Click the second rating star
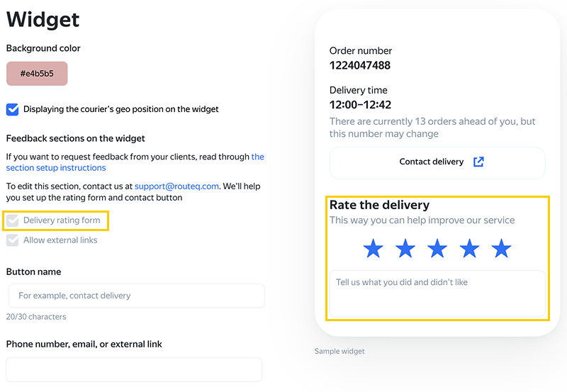 coord(405,249)
